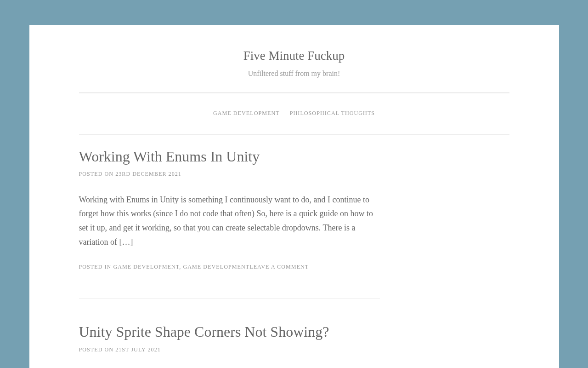This screenshot has width=588, height=368.
Task: Open Unity Sprite Shape Corners Not Showing post
Action: (x=204, y=332)
